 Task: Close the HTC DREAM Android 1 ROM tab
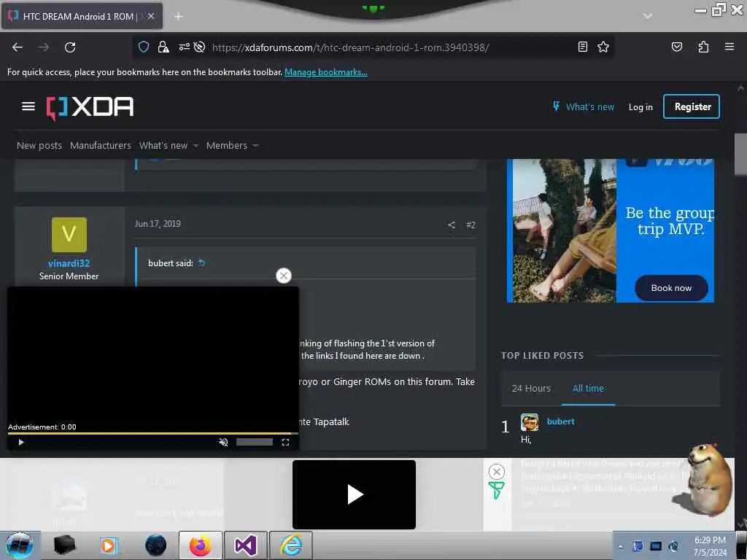(x=150, y=16)
